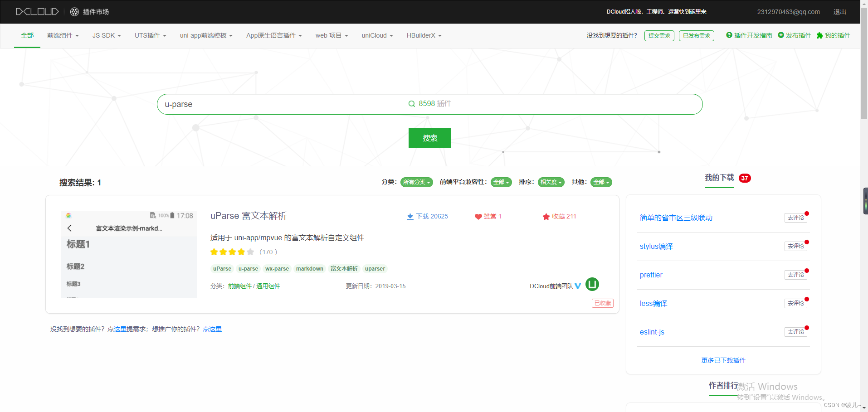Click the DCloud招人啦 recruitment notice
Image resolution: width=868 pixels, height=412 pixels.
click(656, 12)
